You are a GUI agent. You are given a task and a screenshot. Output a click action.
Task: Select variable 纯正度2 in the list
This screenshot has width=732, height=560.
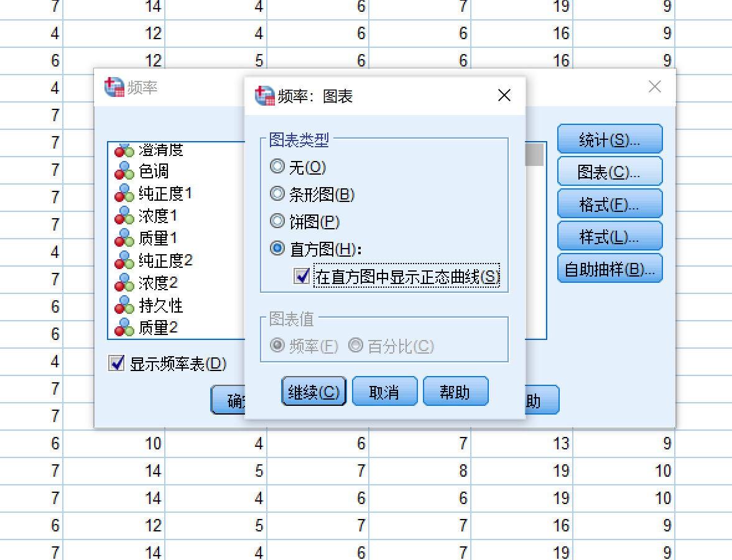click(x=165, y=260)
